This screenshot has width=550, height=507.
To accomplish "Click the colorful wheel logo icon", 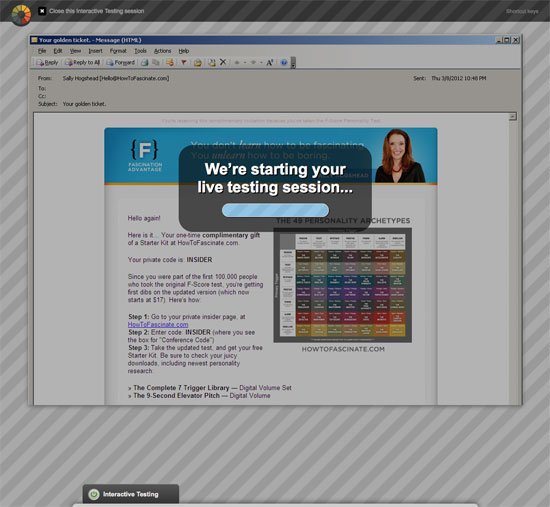I will (21, 15).
